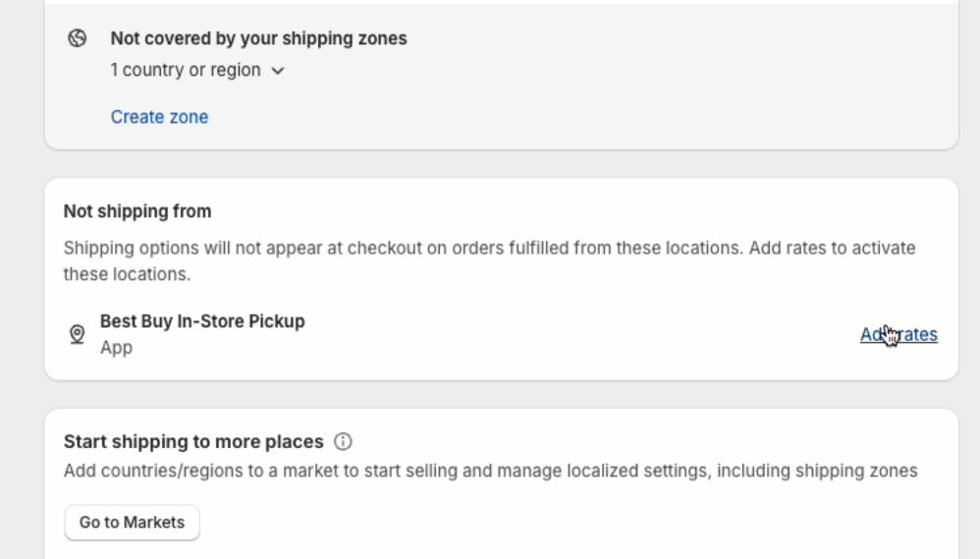Expand the chevron after 1 country or region
Screen dimensions: 980x559
click(277, 71)
